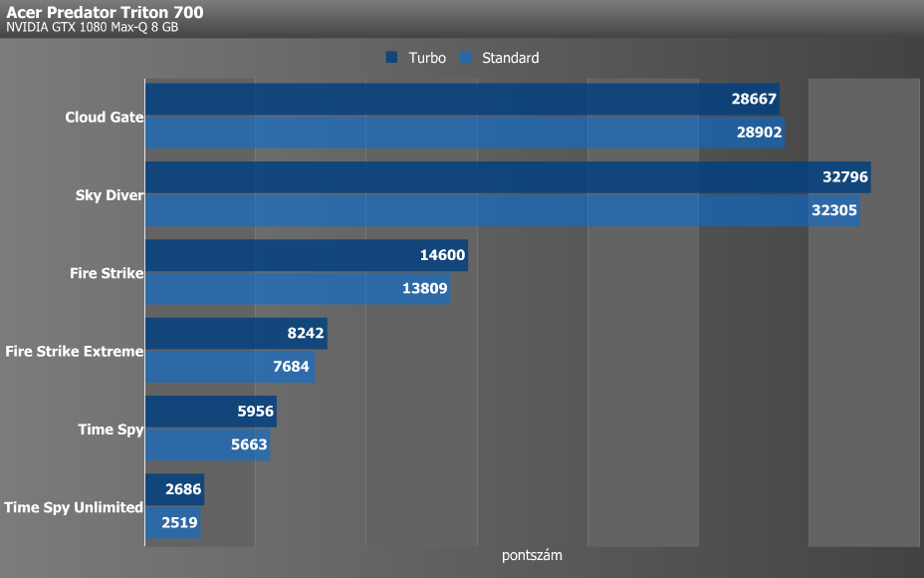Screen dimensions: 924x578
Task: Select Time Spy Unlimited Turbo bar 2686
Action: [x=175, y=489]
